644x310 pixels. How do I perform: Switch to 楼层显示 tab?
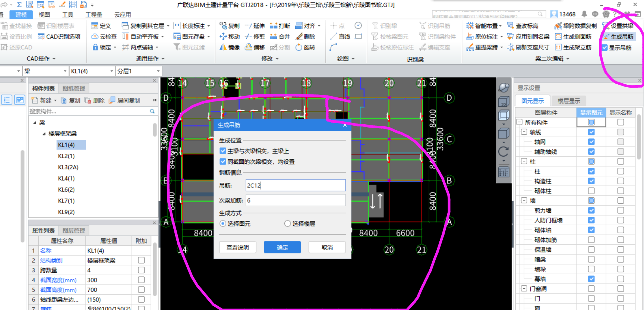569,101
